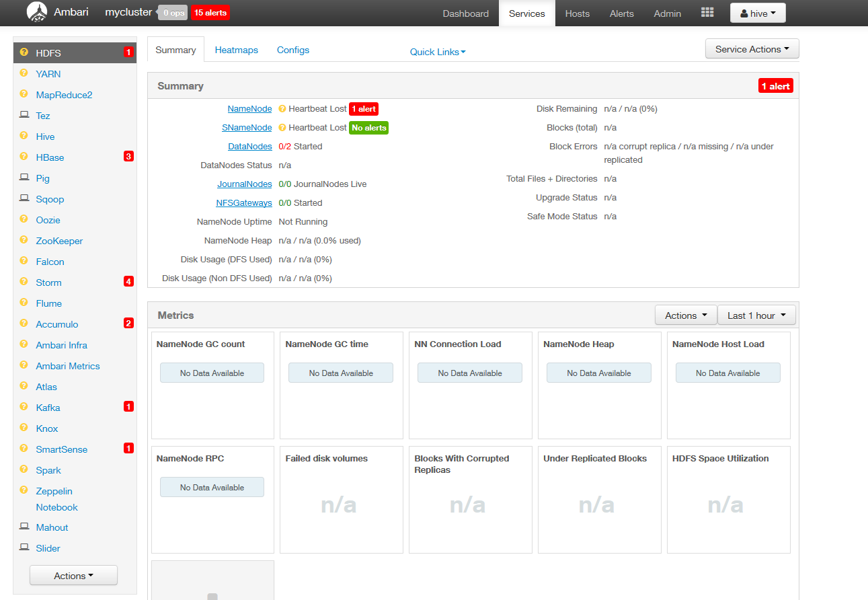Open the hive user menu

click(758, 12)
